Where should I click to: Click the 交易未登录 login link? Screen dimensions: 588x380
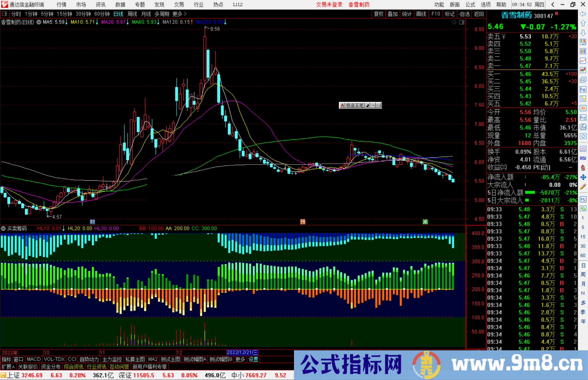[x=329, y=4]
